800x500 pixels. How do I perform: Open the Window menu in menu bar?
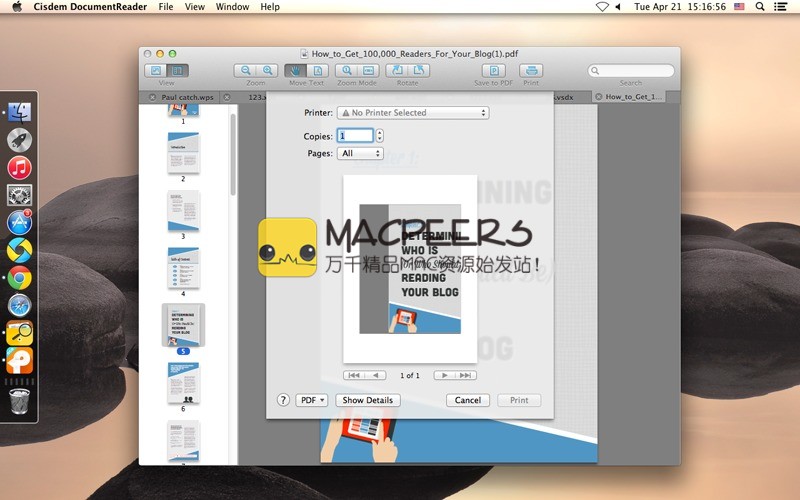pyautogui.click(x=232, y=7)
